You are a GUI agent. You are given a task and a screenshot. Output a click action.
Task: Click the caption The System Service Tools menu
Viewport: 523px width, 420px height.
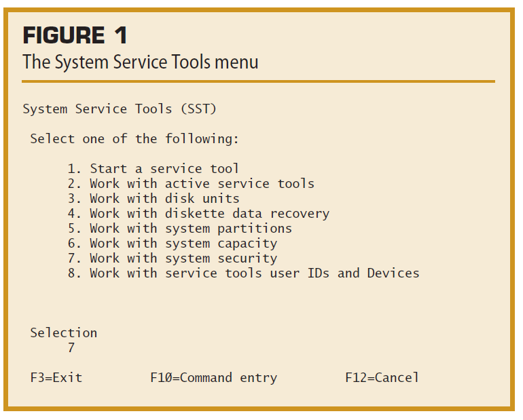(141, 62)
